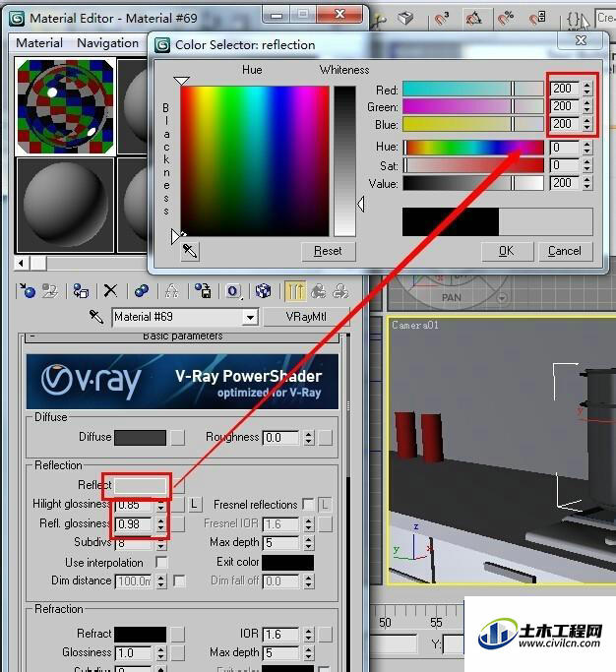Click Go Forward to Sibling icon
The width and height of the screenshot is (616, 672).
tap(340, 291)
